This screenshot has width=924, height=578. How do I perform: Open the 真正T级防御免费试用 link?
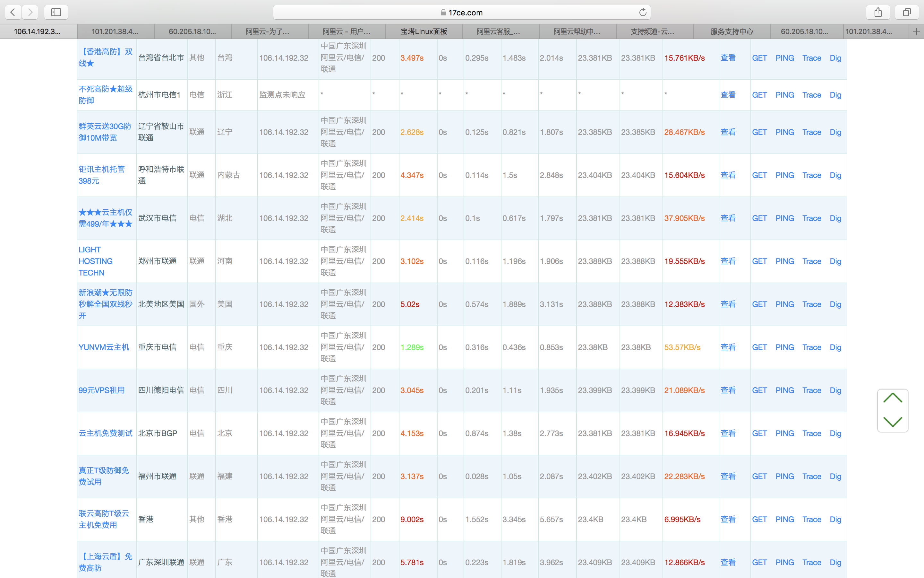(104, 476)
